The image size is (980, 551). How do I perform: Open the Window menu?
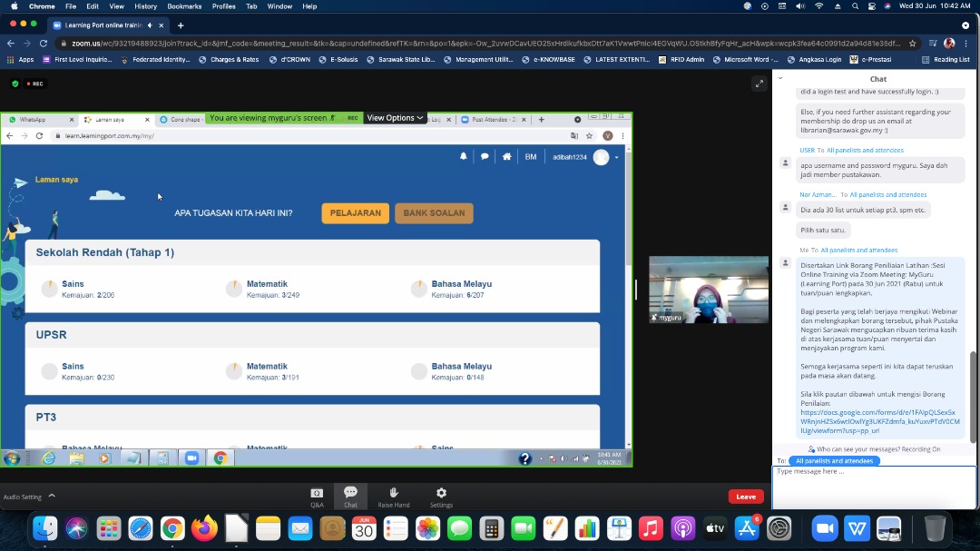279,6
